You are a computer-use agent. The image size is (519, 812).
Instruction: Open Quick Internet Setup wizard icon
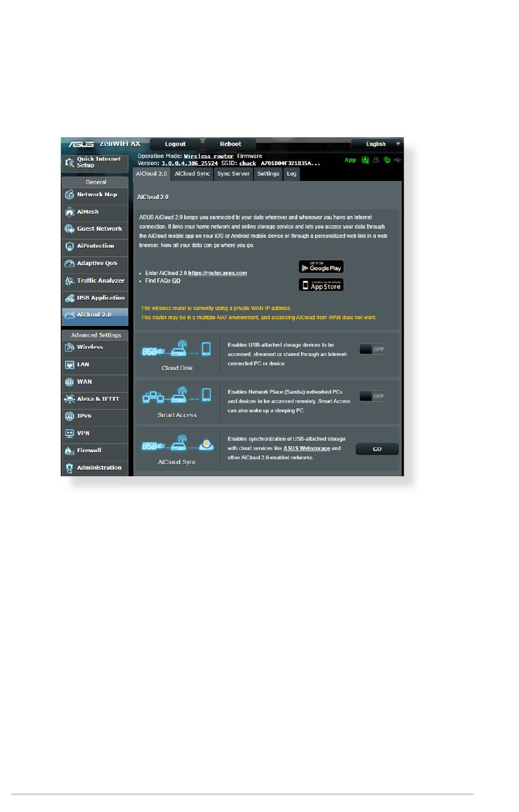pyautogui.click(x=69, y=162)
